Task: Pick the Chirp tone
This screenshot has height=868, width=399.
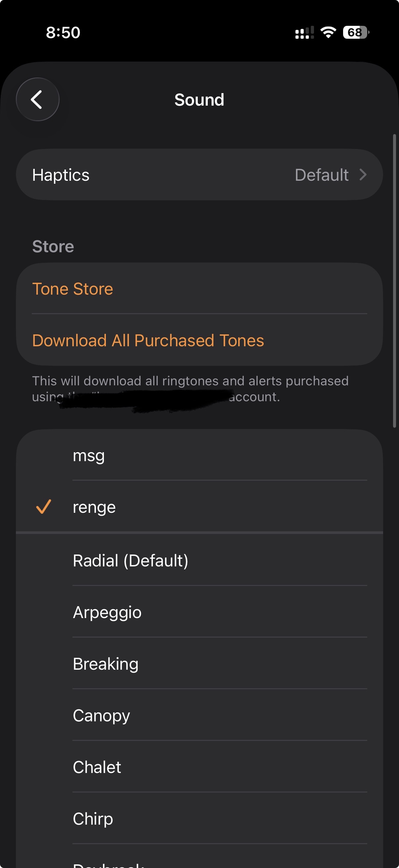Action: [93, 819]
